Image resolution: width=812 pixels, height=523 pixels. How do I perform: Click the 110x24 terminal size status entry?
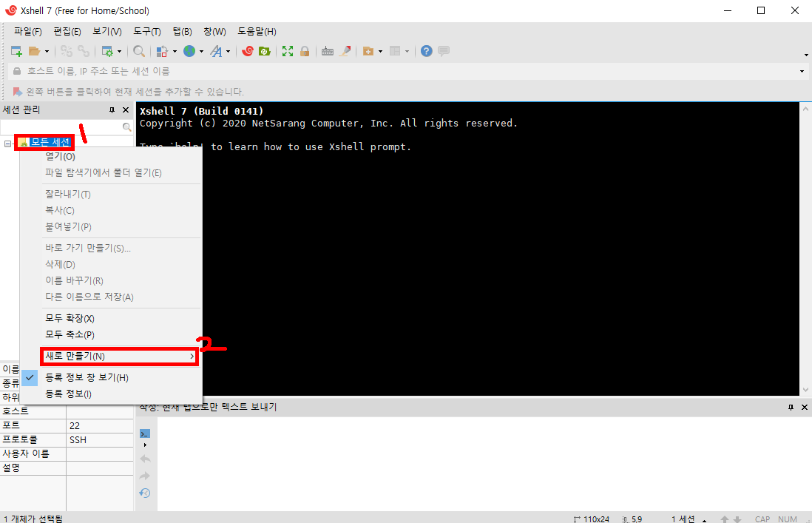click(x=592, y=519)
